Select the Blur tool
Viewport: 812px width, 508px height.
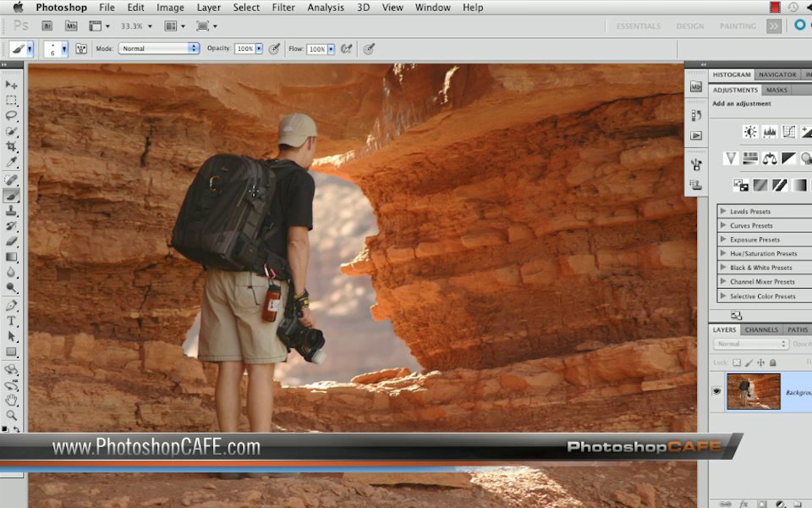(x=11, y=272)
